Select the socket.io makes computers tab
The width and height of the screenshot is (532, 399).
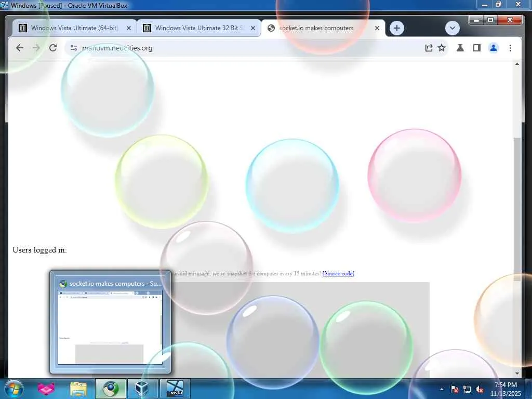(x=323, y=28)
